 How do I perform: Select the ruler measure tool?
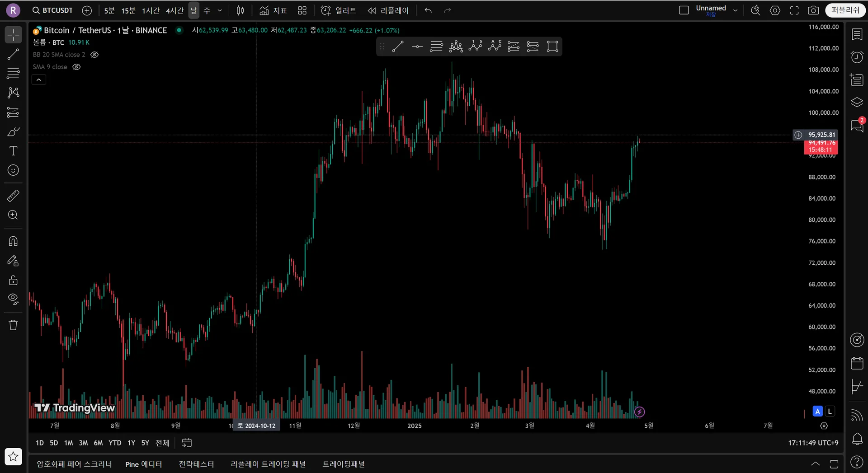click(x=13, y=196)
